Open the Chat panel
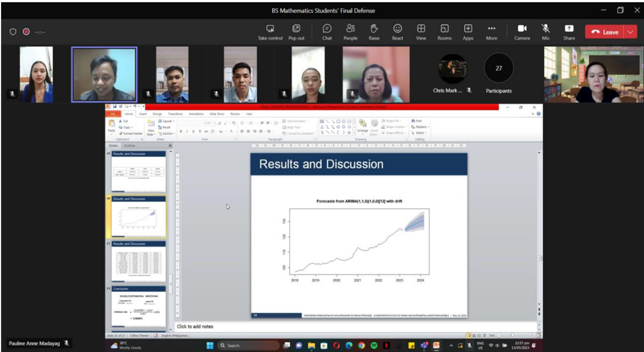Image resolution: width=644 pixels, height=352 pixels. [327, 32]
